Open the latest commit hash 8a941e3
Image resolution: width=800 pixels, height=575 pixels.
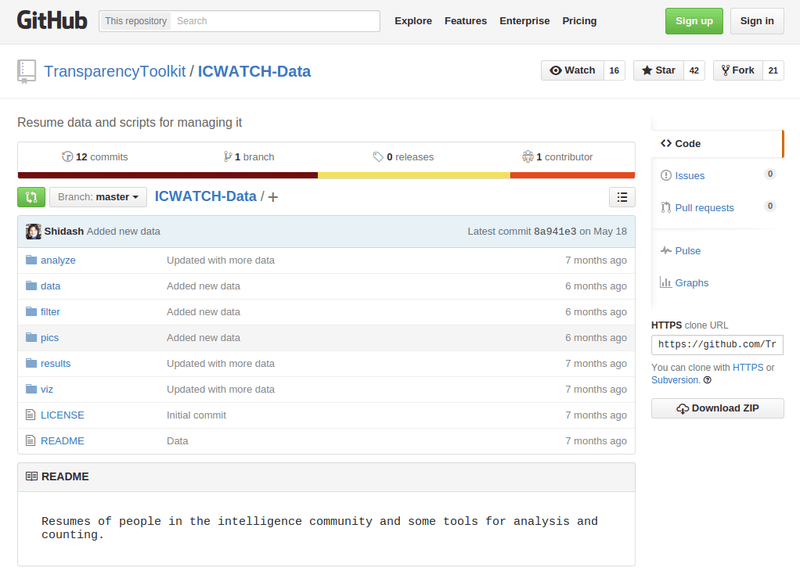(x=555, y=231)
